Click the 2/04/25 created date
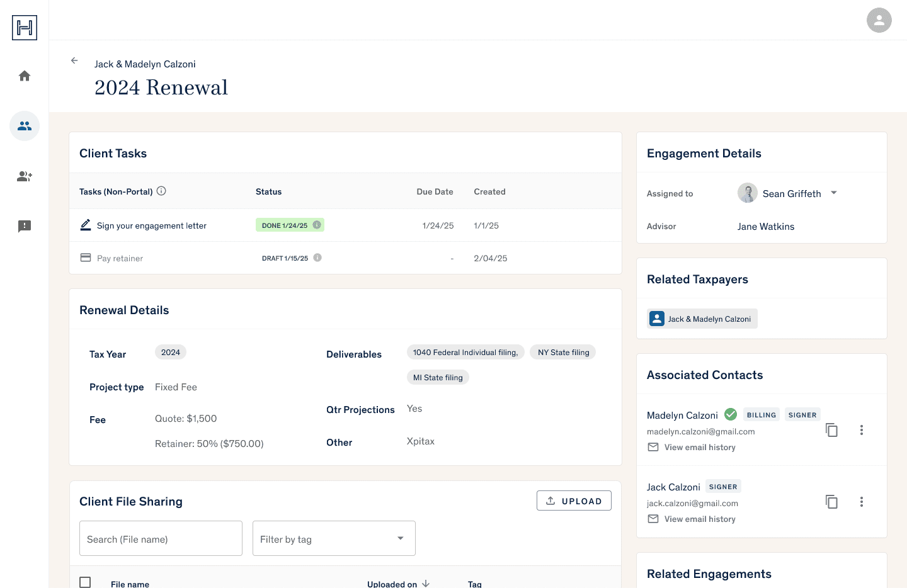 click(491, 258)
